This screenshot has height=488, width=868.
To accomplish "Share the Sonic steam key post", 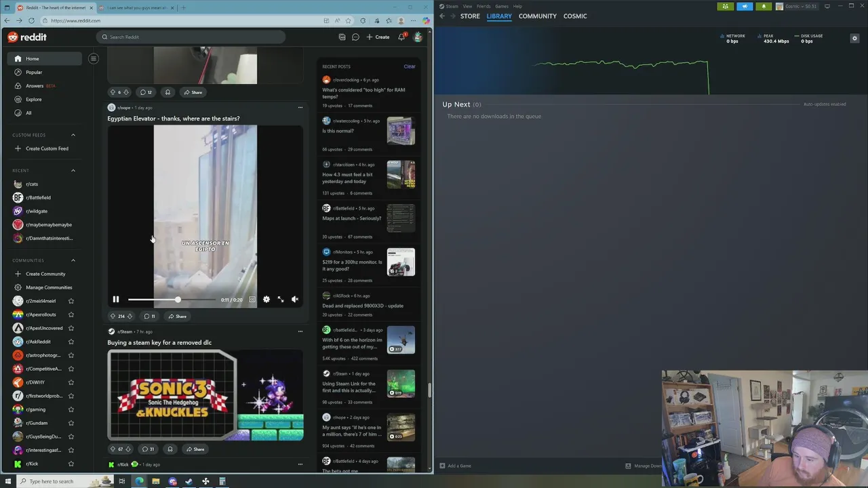I will [195, 449].
